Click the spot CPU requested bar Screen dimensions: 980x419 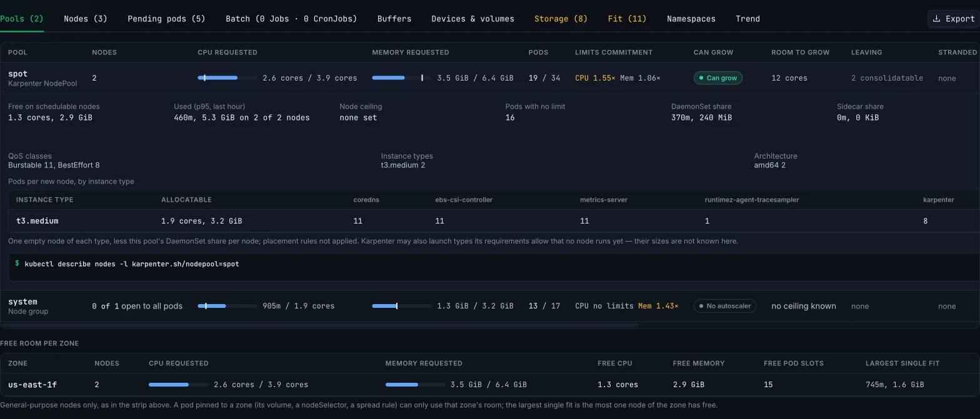pos(227,78)
